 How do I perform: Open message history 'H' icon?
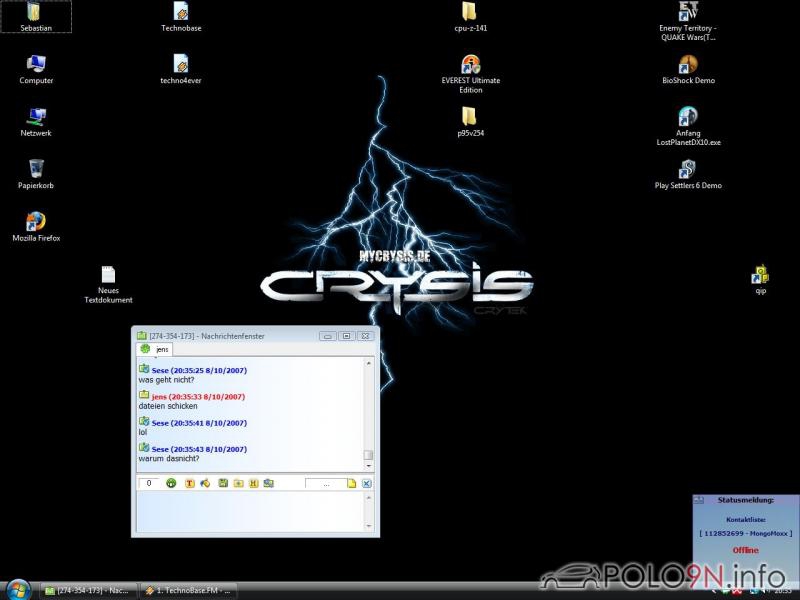[x=254, y=483]
